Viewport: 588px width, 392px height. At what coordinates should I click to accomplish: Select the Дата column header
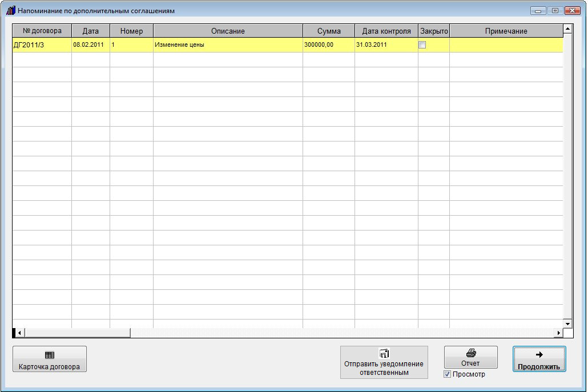click(91, 31)
